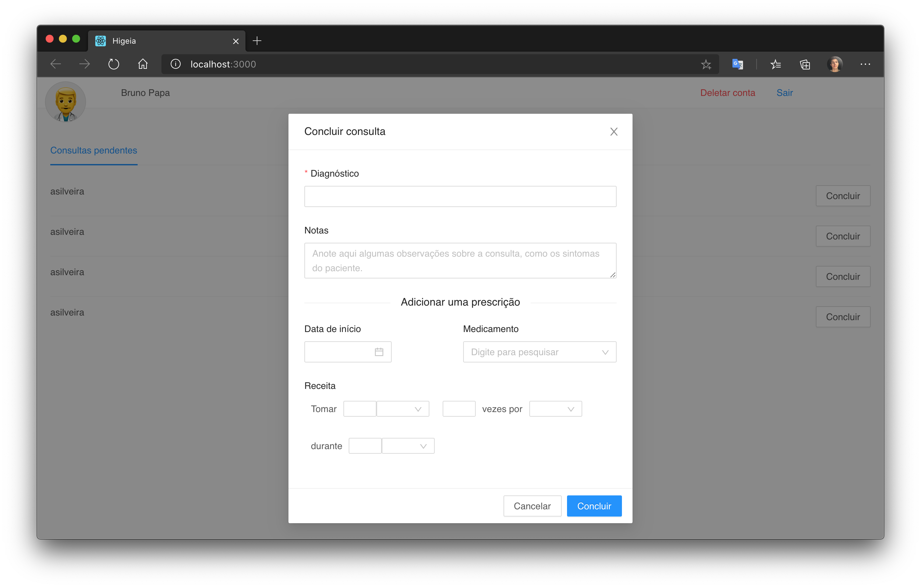Open the vezes por period dropdown
The height and width of the screenshot is (588, 921).
pyautogui.click(x=555, y=409)
